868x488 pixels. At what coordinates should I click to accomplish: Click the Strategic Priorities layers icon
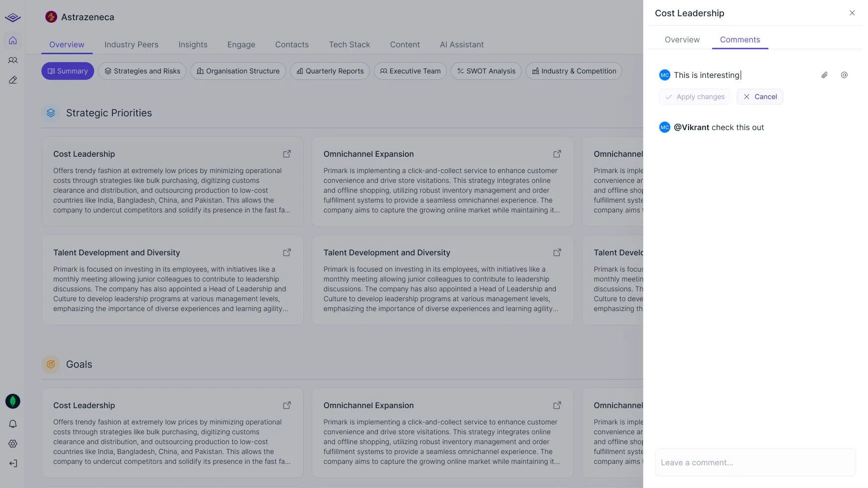click(51, 113)
